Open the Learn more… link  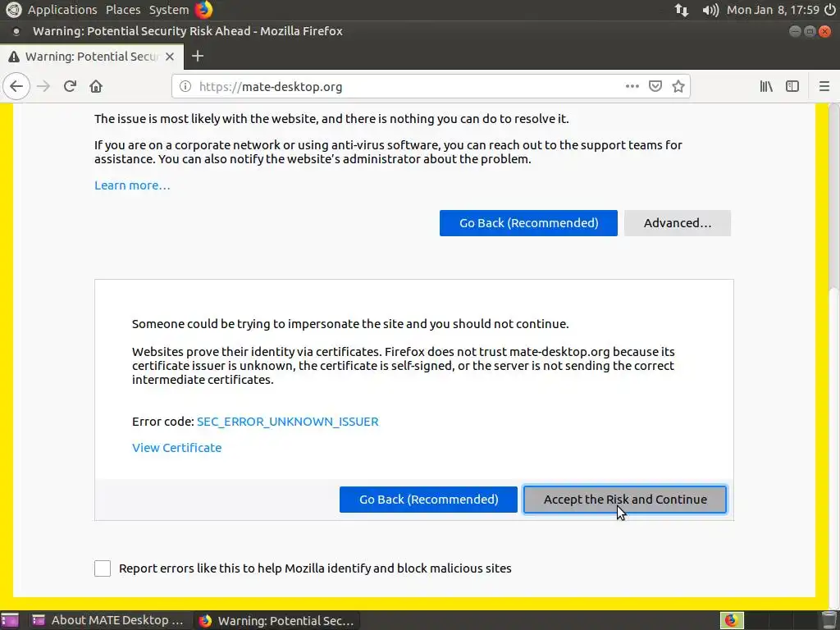coord(132,185)
